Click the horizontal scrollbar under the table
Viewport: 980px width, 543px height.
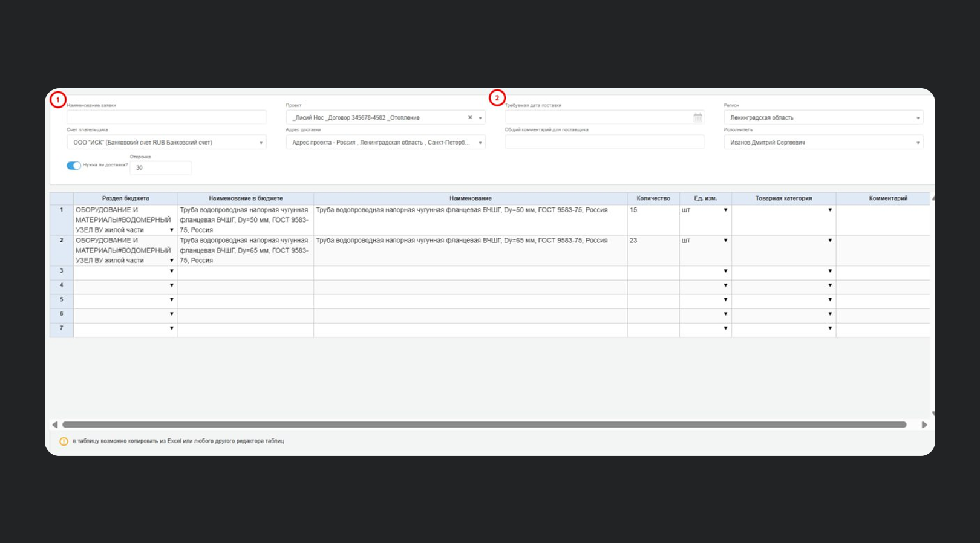click(x=484, y=424)
